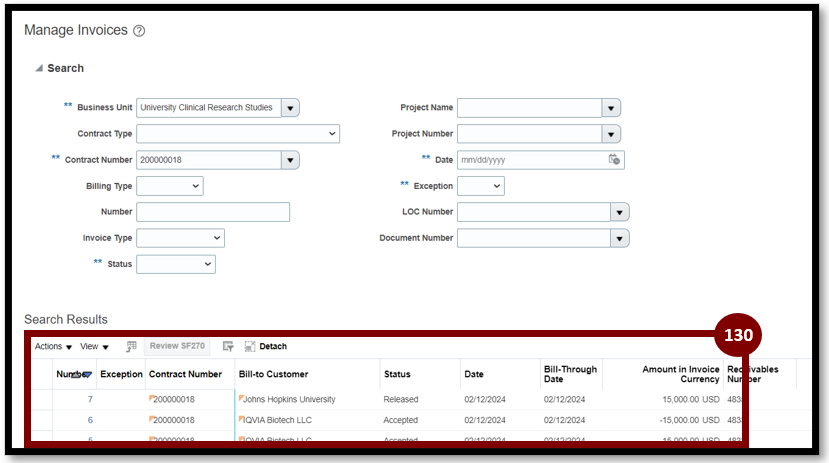The width and height of the screenshot is (829, 463).
Task: Click the Released status cell
Action: pyautogui.click(x=401, y=400)
